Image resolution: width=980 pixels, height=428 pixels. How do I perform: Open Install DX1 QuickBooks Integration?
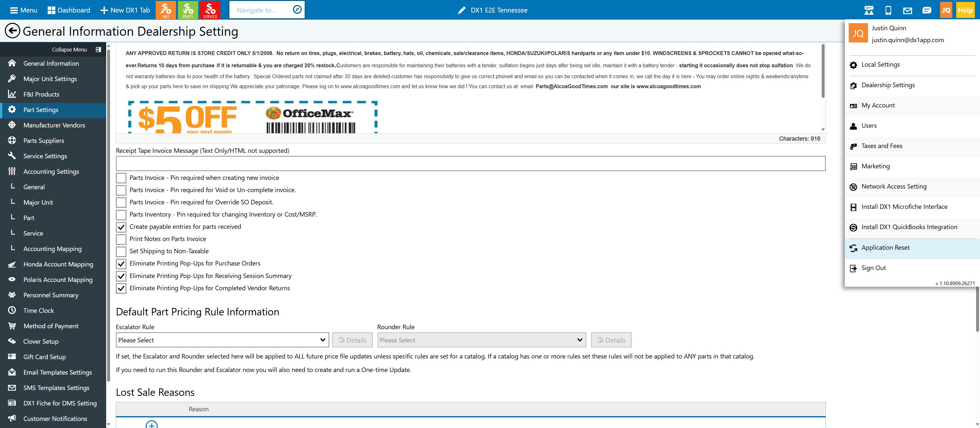tap(912, 227)
